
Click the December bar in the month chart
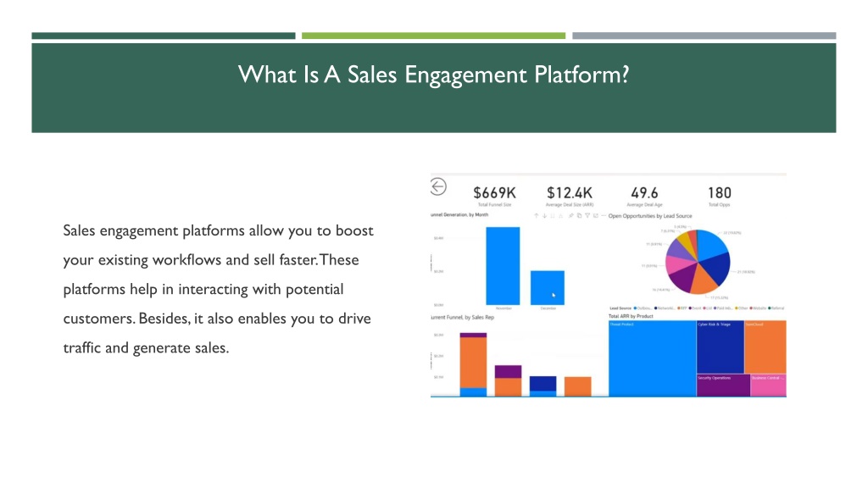548,288
